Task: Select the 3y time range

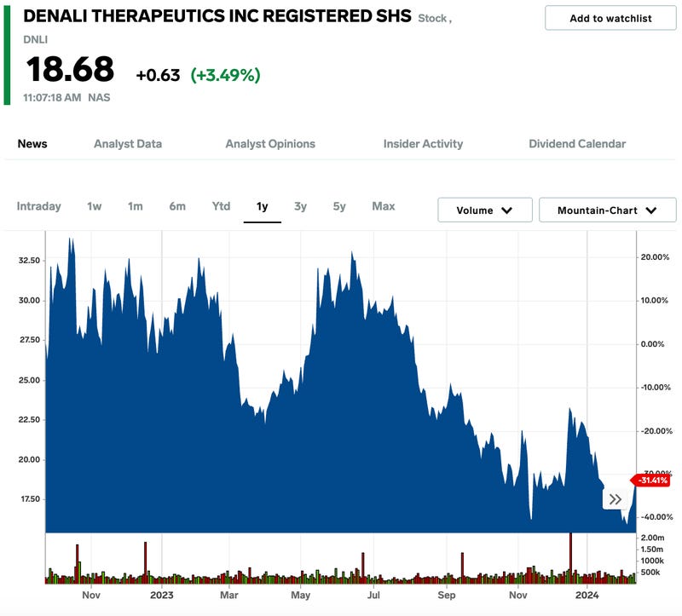Action: pos(300,206)
